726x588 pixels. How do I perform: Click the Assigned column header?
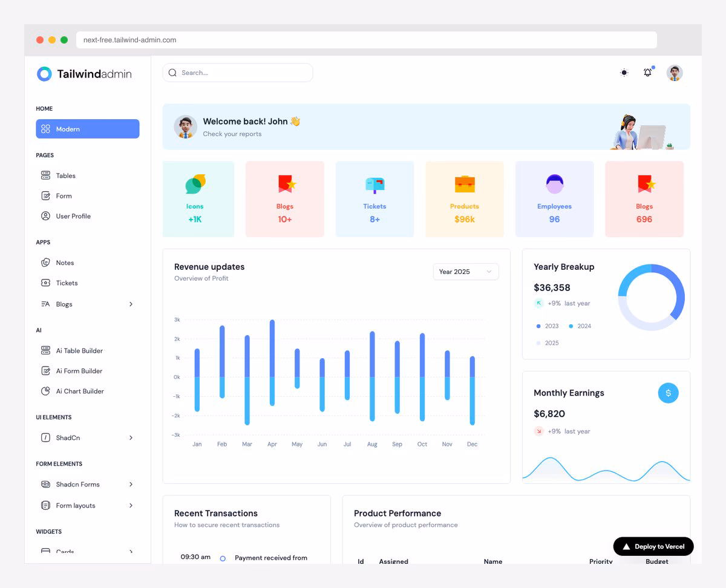click(394, 561)
